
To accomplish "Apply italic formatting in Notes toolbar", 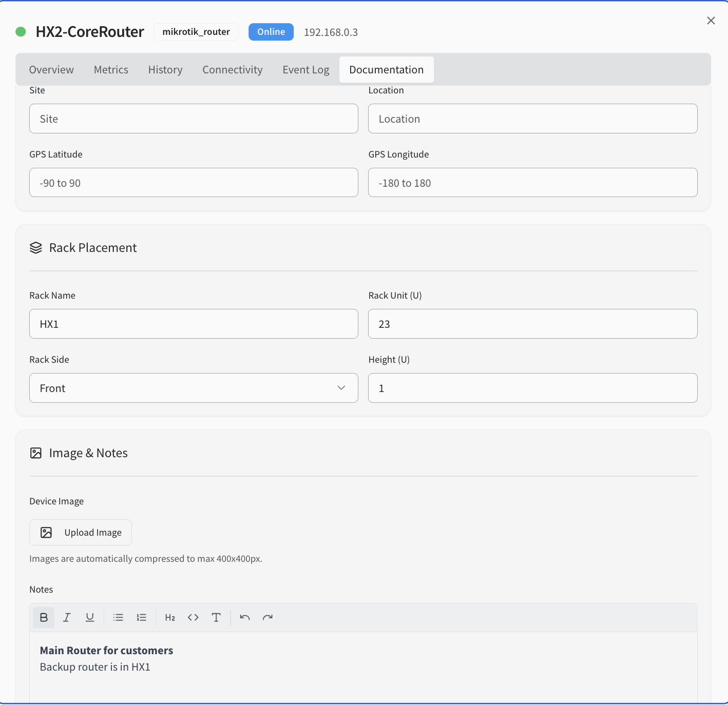I will 67,617.
